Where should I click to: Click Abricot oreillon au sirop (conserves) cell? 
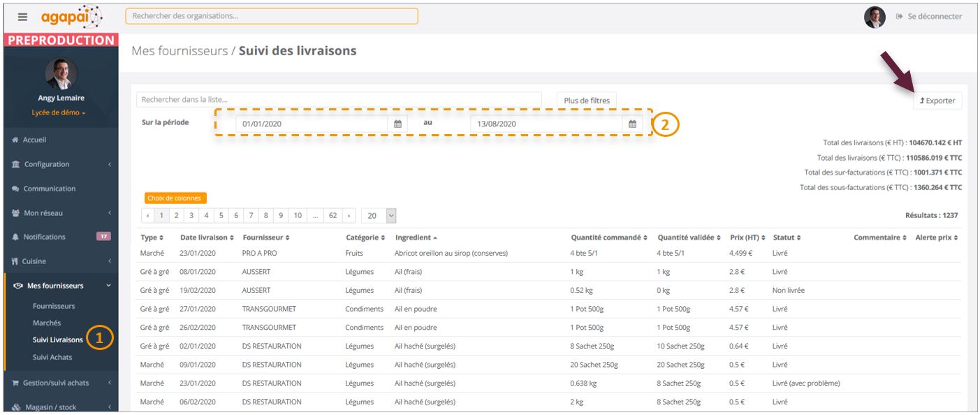[x=451, y=253]
